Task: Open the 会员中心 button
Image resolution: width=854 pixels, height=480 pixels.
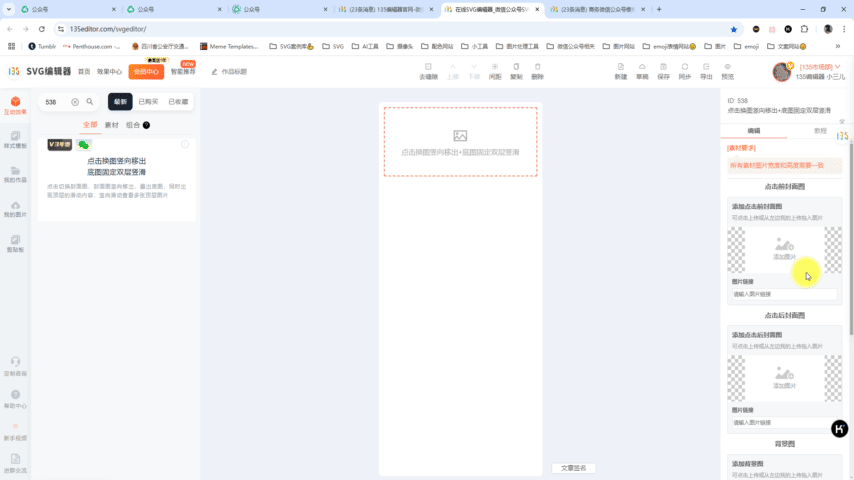Action: click(146, 72)
